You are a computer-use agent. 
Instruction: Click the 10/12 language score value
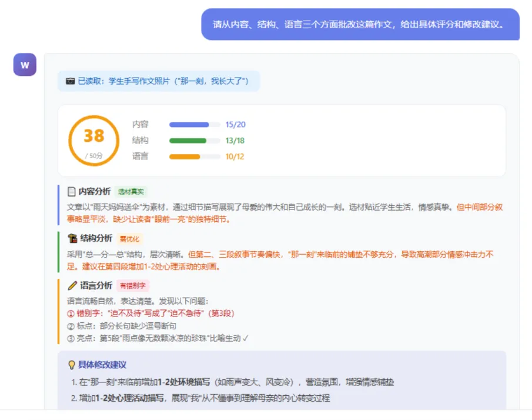pyautogui.click(x=235, y=156)
